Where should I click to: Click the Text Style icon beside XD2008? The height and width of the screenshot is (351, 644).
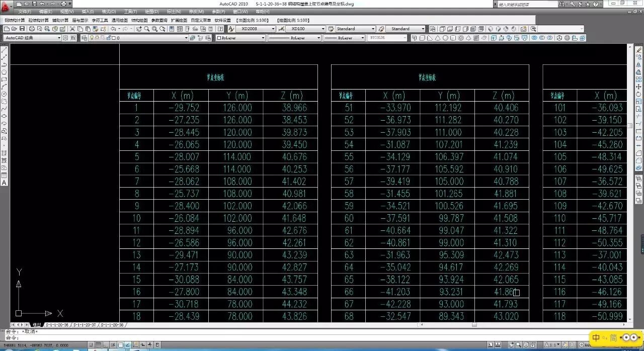coord(231,29)
